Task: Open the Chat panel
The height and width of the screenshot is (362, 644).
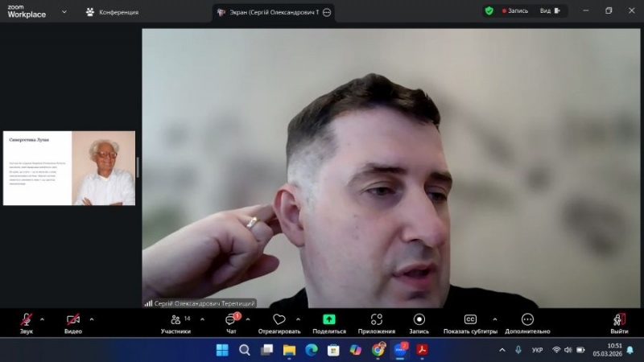Action: pyautogui.click(x=231, y=319)
